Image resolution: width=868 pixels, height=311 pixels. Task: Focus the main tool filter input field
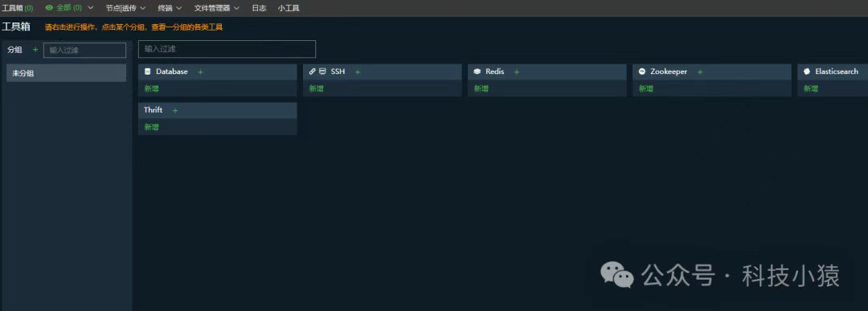(x=227, y=49)
